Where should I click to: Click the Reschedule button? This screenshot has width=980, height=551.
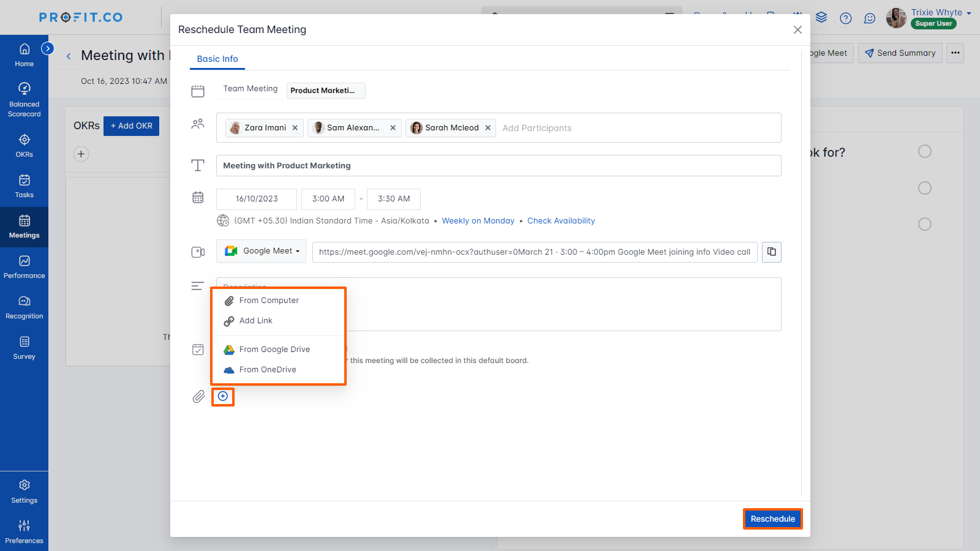(772, 519)
